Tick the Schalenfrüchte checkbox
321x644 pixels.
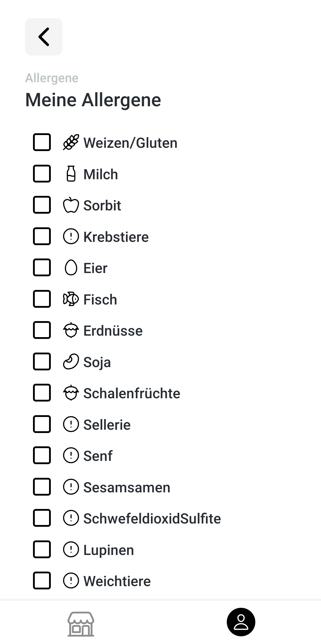click(42, 393)
